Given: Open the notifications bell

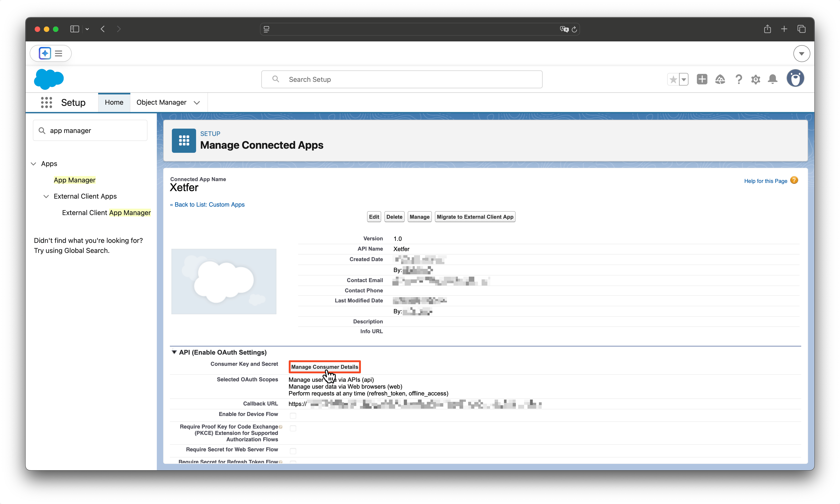Looking at the screenshot, I should (x=773, y=79).
